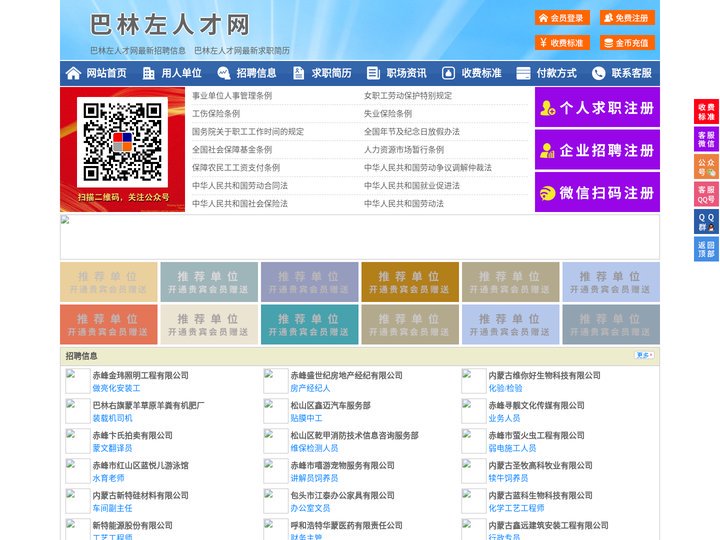Click the broken banner image below the QR code
The height and width of the screenshot is (540, 720).
pyautogui.click(x=360, y=237)
